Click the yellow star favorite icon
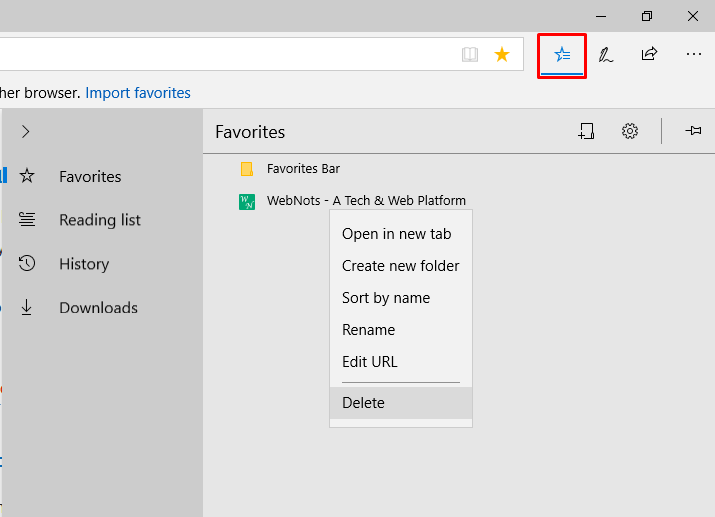The image size is (715, 517). tap(502, 55)
